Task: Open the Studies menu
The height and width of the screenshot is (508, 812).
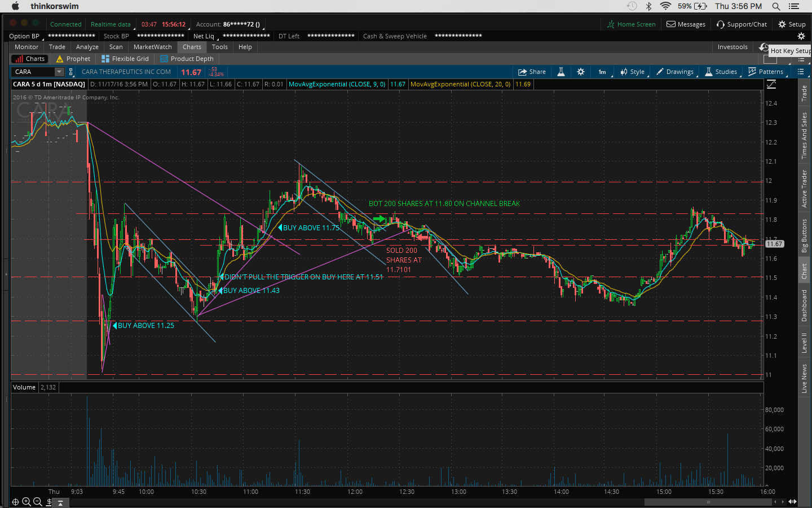Action: click(721, 72)
